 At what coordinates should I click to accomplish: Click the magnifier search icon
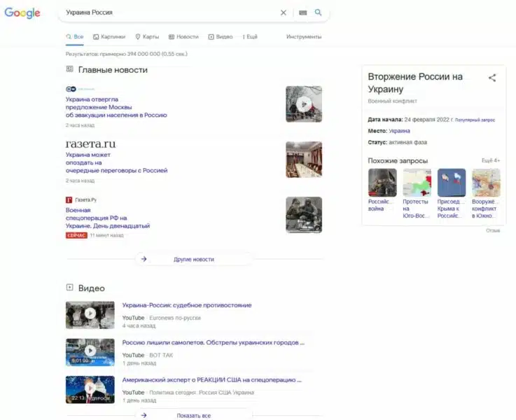[x=319, y=13]
